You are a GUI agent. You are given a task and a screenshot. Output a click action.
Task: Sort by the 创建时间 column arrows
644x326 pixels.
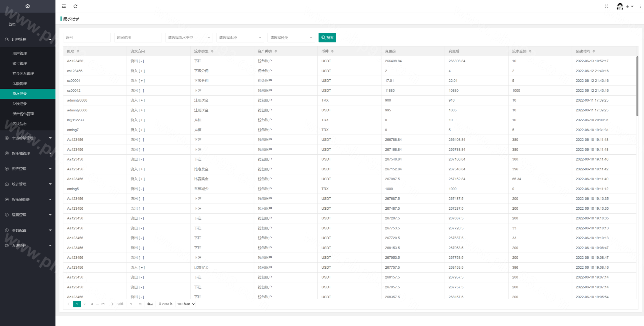coord(594,51)
